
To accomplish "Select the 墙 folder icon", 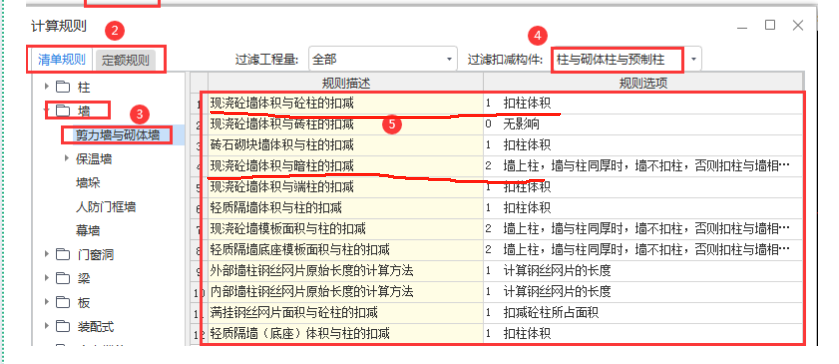I will click(63, 111).
